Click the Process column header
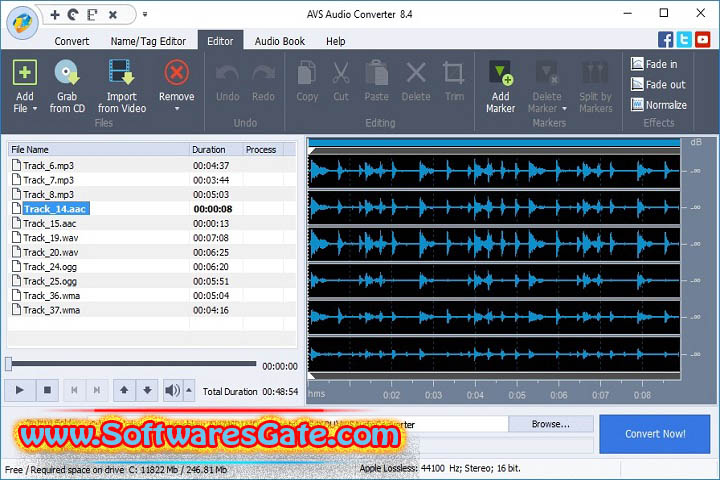 click(x=263, y=150)
